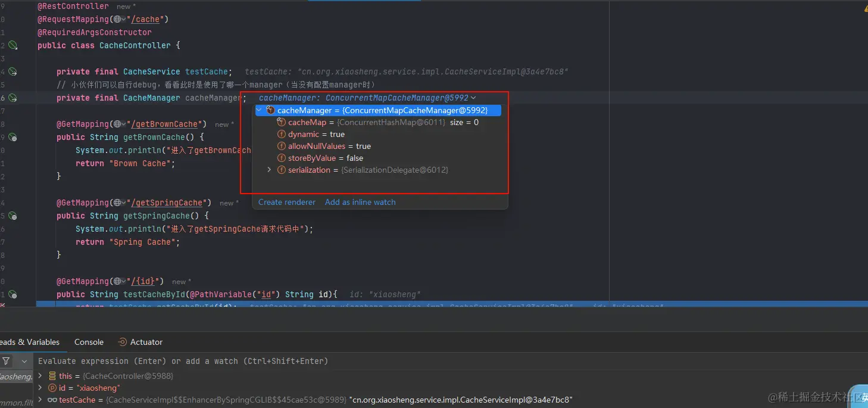Select the cacheMap ConcurrentHashMap row
Screen dimensions: 868x408
[x=377, y=122]
